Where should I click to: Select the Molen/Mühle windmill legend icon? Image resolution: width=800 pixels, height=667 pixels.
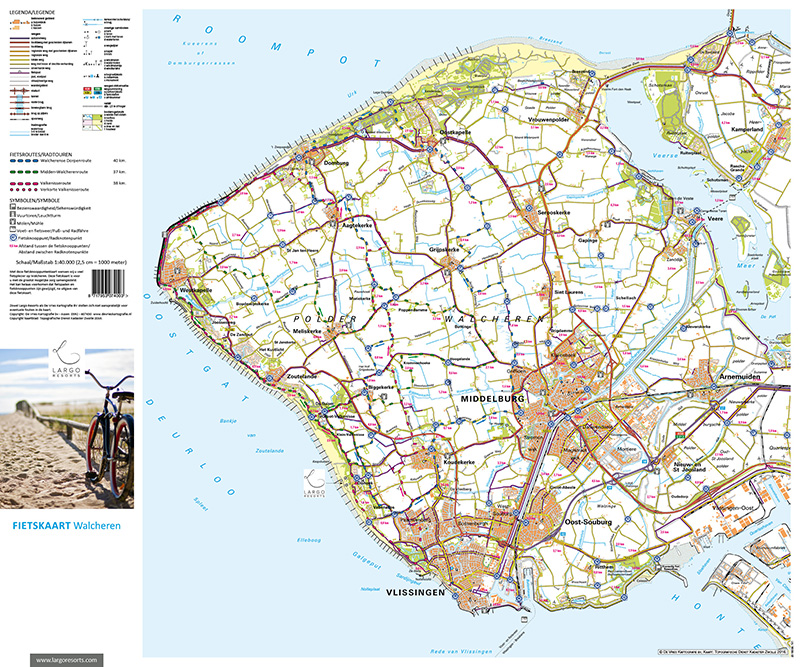(11, 222)
